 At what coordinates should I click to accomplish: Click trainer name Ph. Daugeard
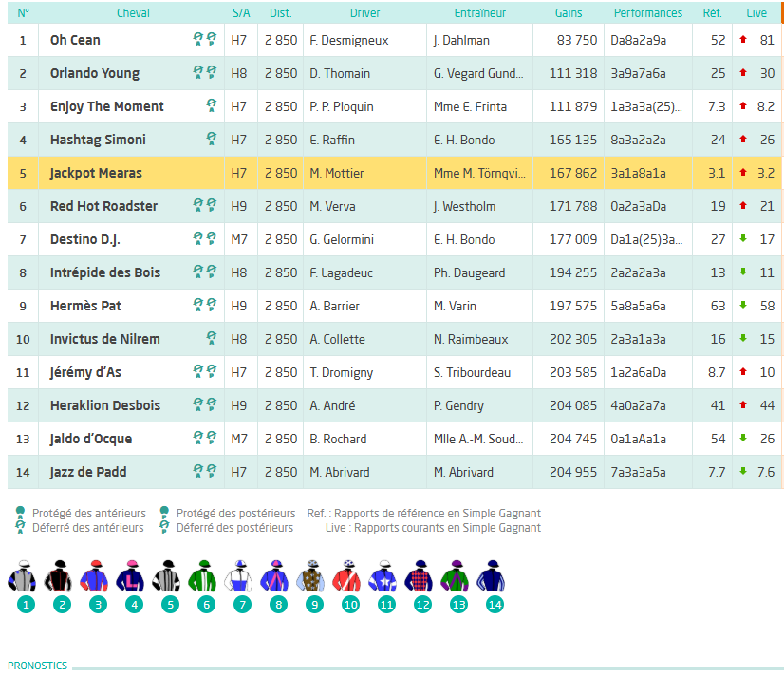[469, 273]
